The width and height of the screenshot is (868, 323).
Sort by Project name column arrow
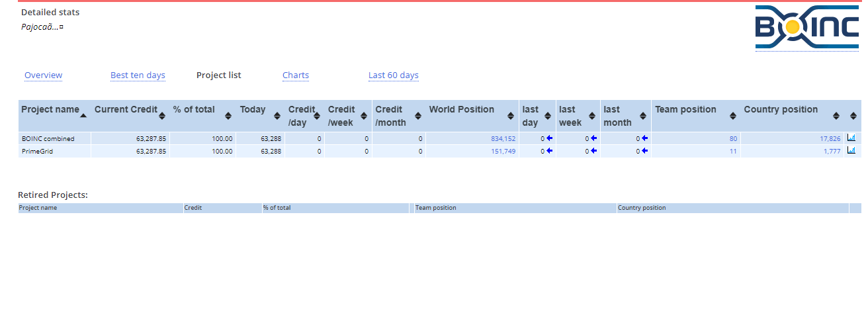point(83,116)
